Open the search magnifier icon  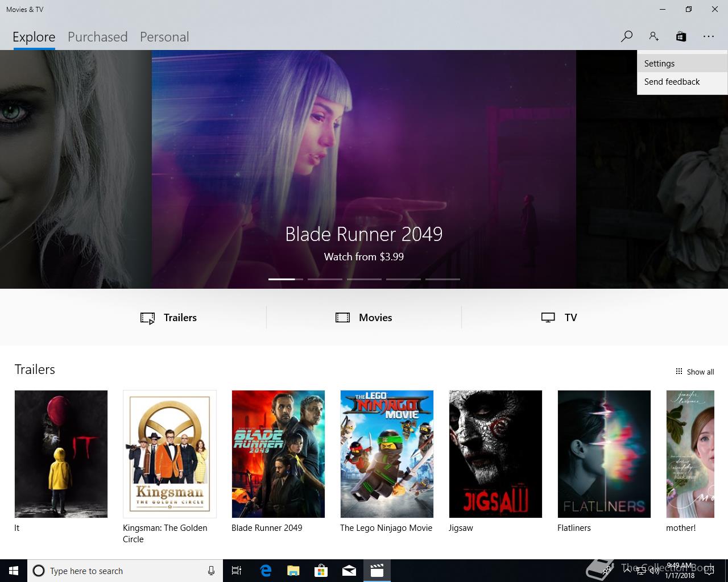[626, 36]
